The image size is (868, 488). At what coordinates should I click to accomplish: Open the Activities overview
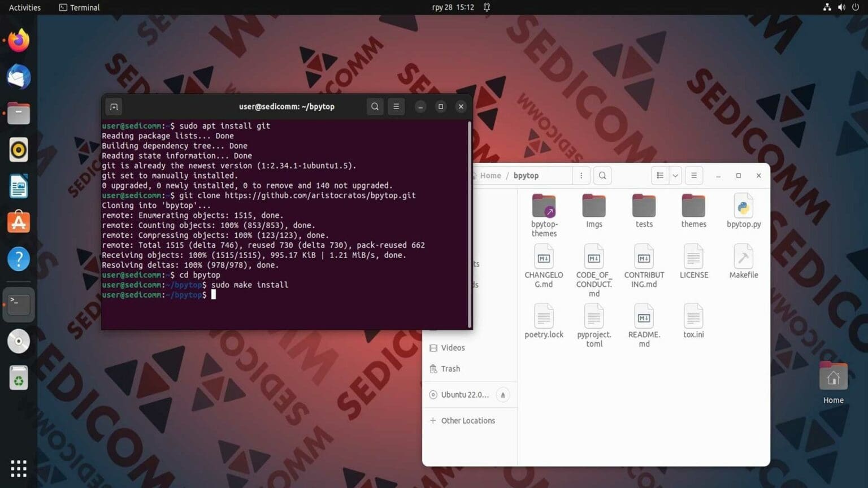[25, 7]
